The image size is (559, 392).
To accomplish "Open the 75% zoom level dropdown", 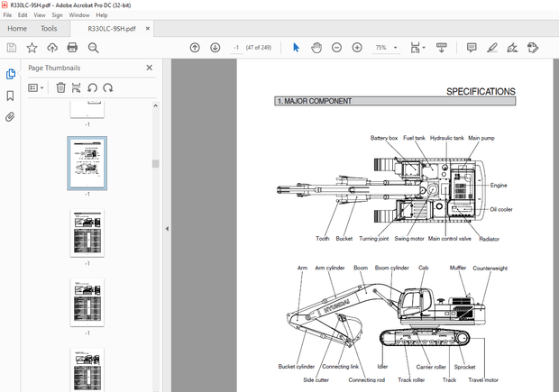I will (386, 48).
